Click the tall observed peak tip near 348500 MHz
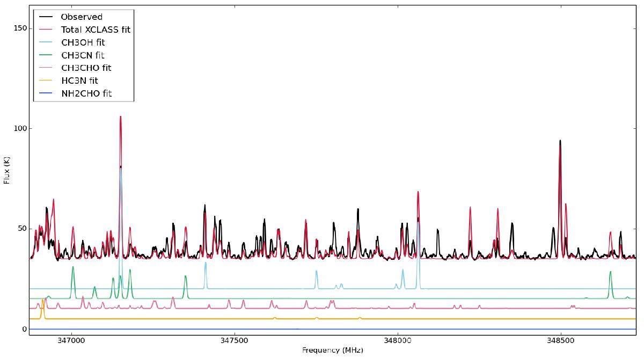This screenshot has height=357, width=644. tap(560, 141)
